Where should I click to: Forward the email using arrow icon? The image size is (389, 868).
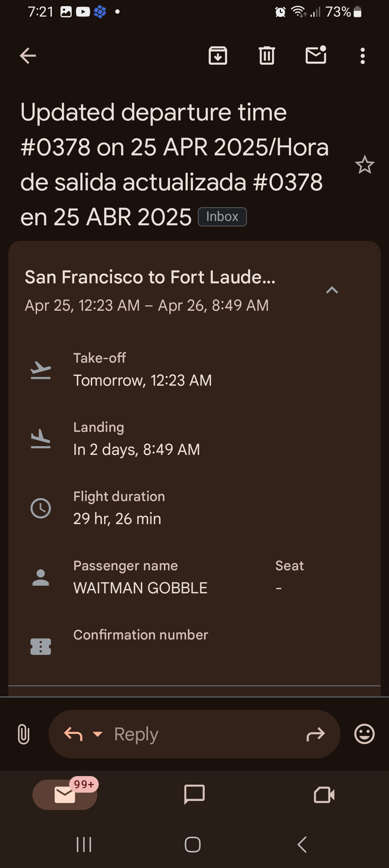316,734
